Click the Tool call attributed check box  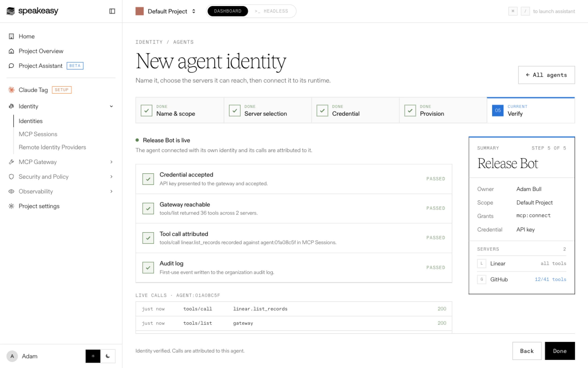click(148, 238)
